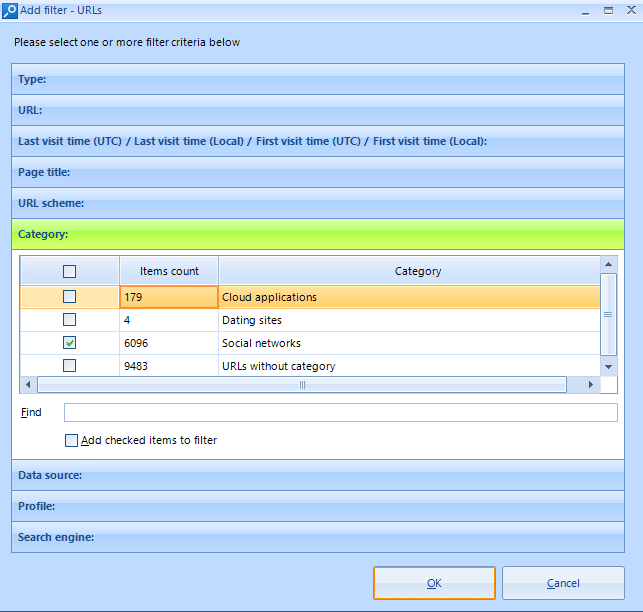Click the horizontal scroll right arrow
This screenshot has width=643, height=612.
(592, 385)
